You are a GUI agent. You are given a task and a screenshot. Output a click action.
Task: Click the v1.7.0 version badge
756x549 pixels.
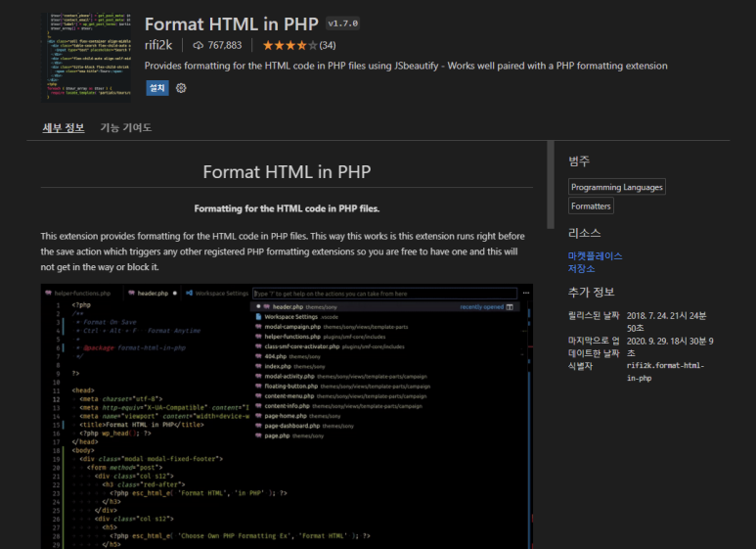pos(343,23)
